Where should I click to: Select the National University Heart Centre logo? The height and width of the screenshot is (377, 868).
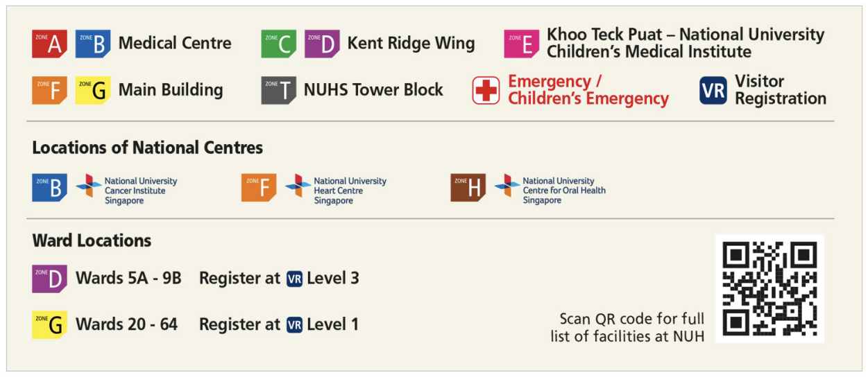click(298, 186)
